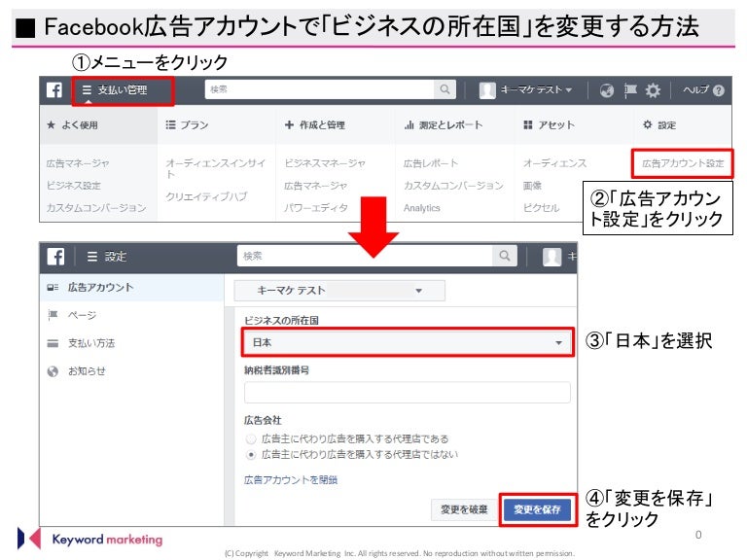
Task: Click the 変更を保存 button
Action: click(537, 509)
